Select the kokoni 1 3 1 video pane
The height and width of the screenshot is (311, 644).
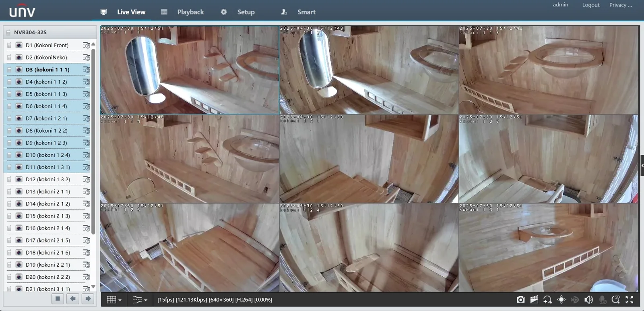[x=549, y=247]
